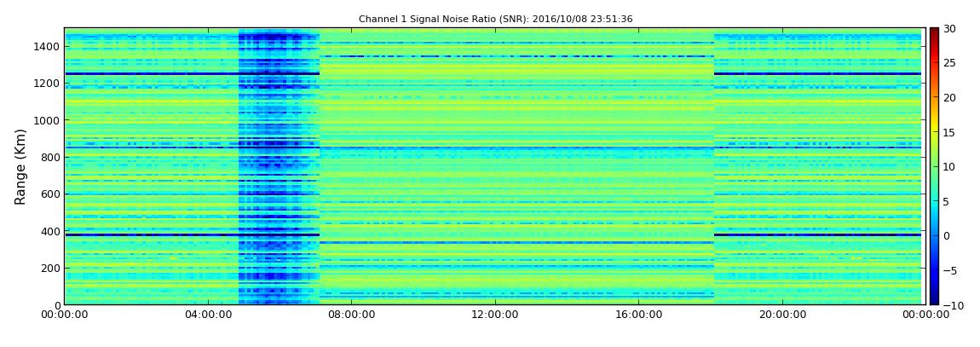The width and height of the screenshot is (980, 347).
Task: Click the 04:00:00 time tick label
Action: [207, 315]
